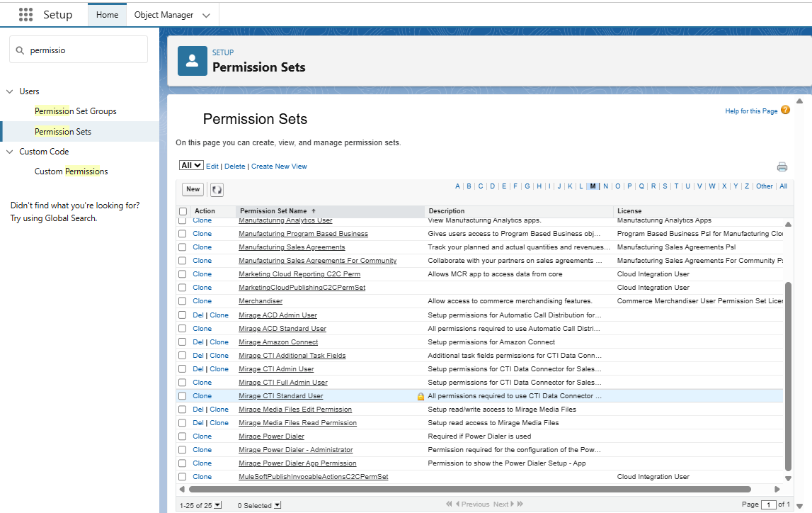
Task: Click the last-page double-arrow in pagination
Action: (520, 503)
